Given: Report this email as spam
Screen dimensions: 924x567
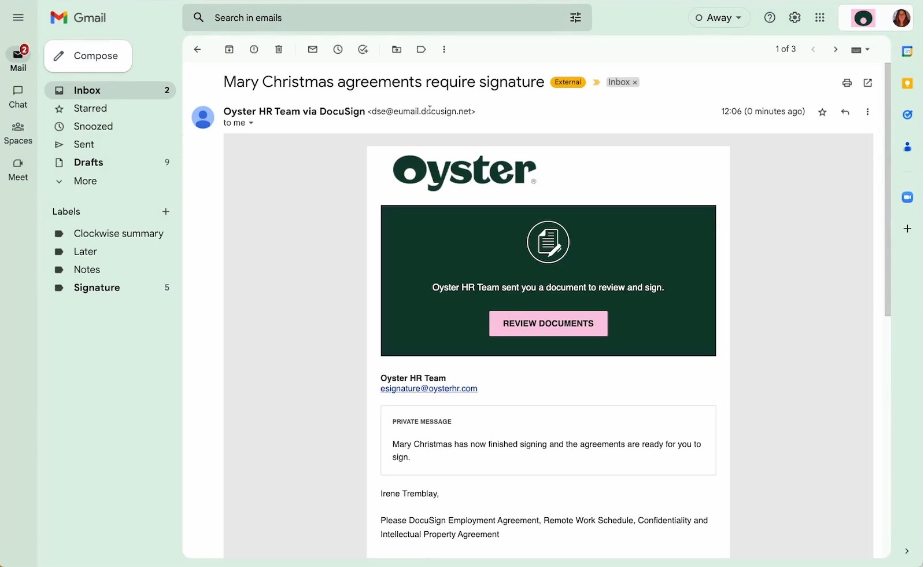Looking at the screenshot, I should [x=254, y=50].
